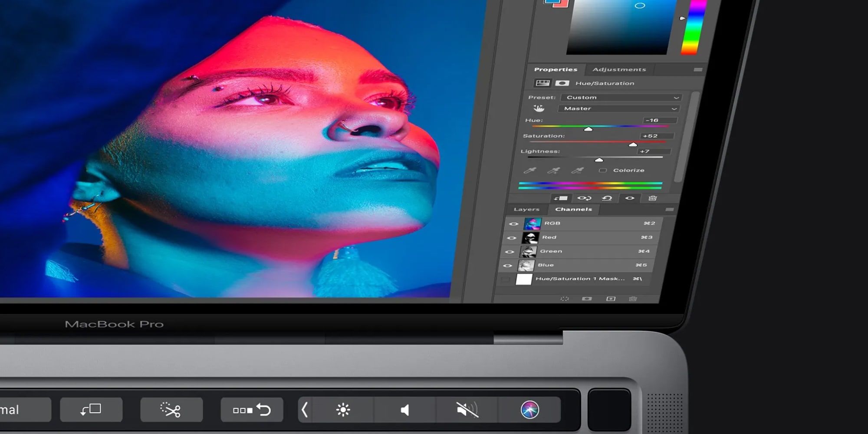
Task: Pick the subtract-from-sample eyedropper
Action: (577, 170)
